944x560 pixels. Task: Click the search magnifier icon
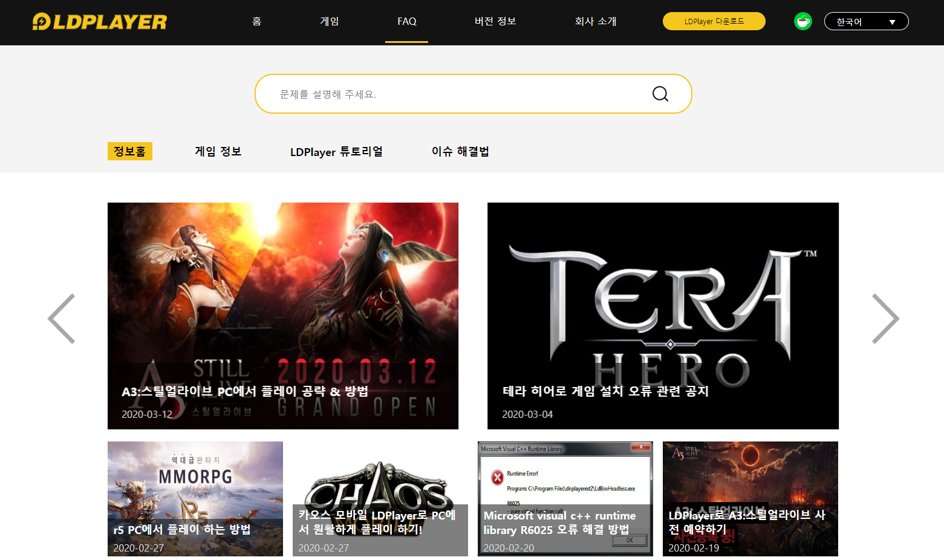click(x=660, y=94)
